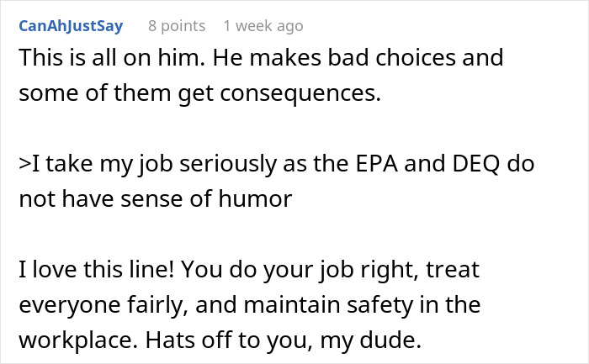
Task: Click the "8 points" score label
Action: 177,26
